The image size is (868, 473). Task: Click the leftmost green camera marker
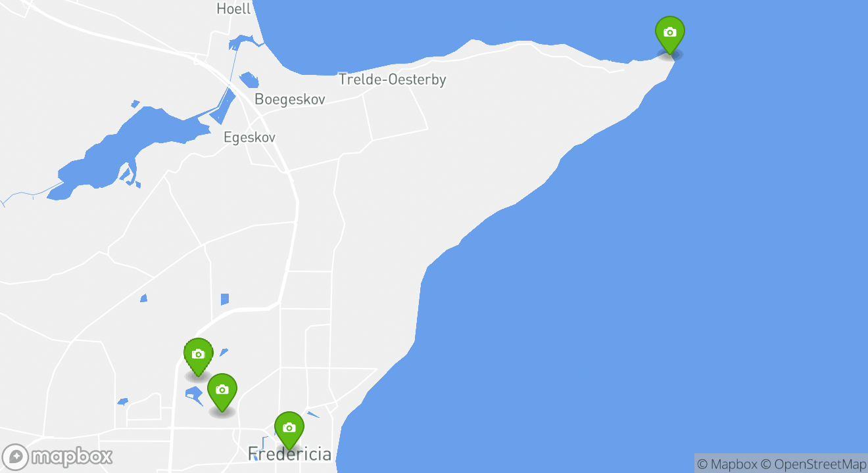(198, 357)
